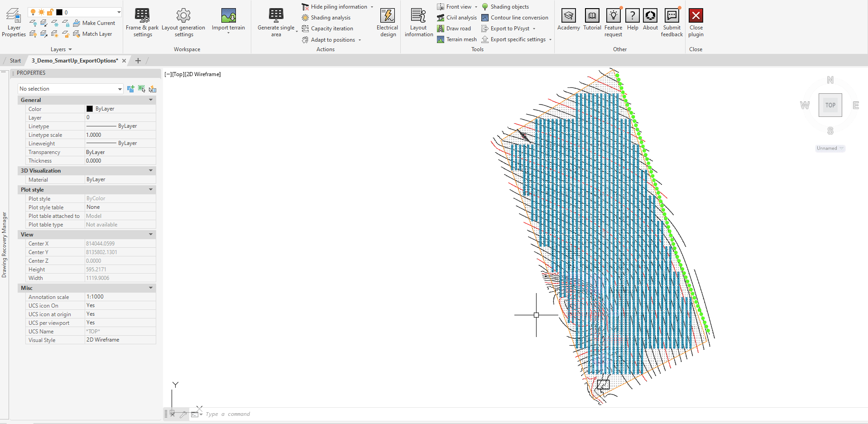868x424 pixels.
Task: Switch to the Start tab
Action: point(15,61)
